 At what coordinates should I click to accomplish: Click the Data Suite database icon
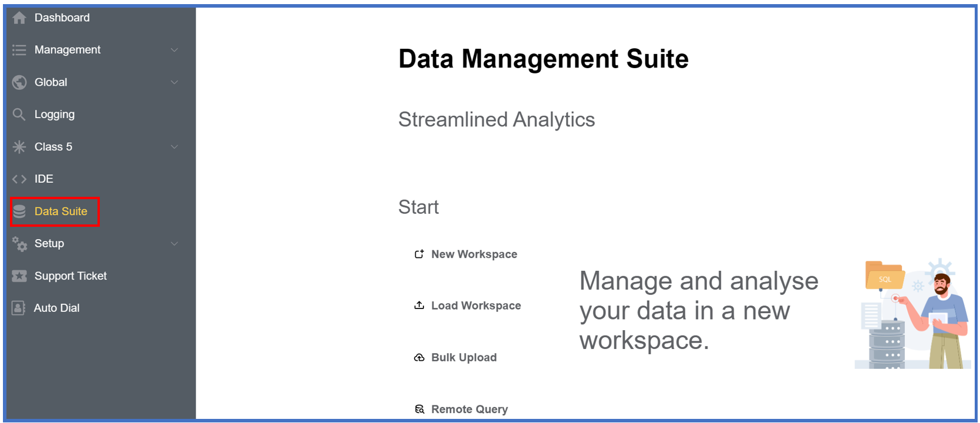click(x=19, y=211)
